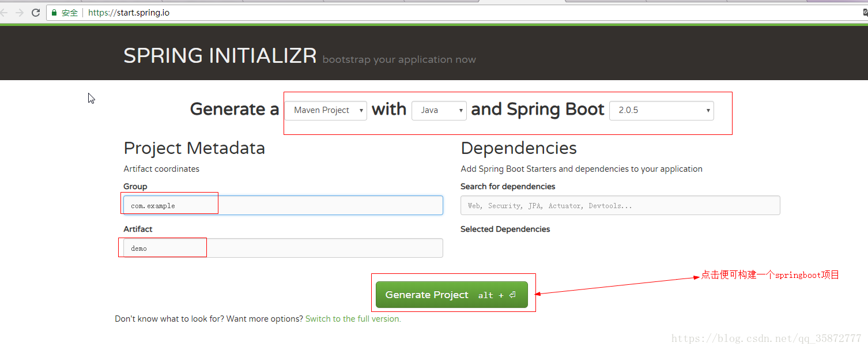The height and width of the screenshot is (350, 868).
Task: Click the green secure padlock icon
Action: point(54,12)
